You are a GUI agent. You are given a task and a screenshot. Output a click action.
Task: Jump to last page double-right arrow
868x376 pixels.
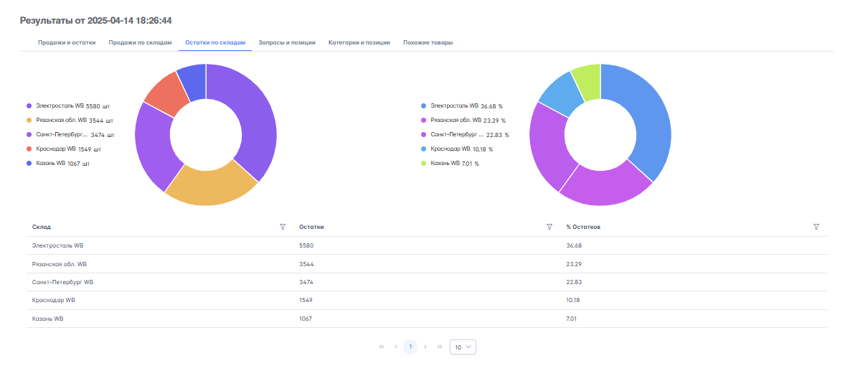click(440, 347)
